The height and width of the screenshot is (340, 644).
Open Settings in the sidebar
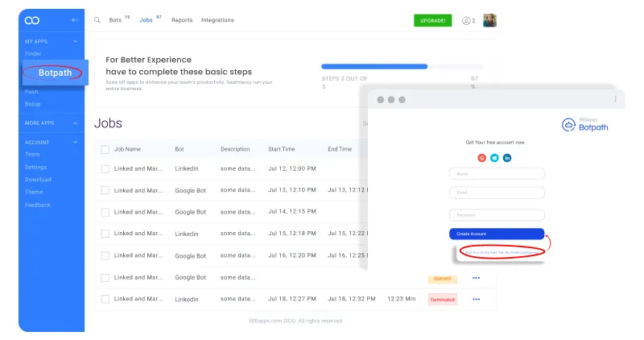click(35, 168)
